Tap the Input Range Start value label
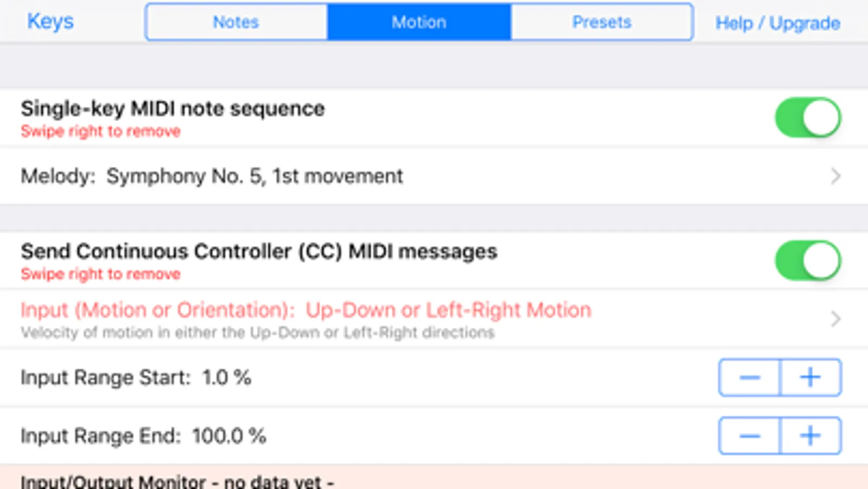Viewport: 868px width, 489px height. (x=136, y=378)
